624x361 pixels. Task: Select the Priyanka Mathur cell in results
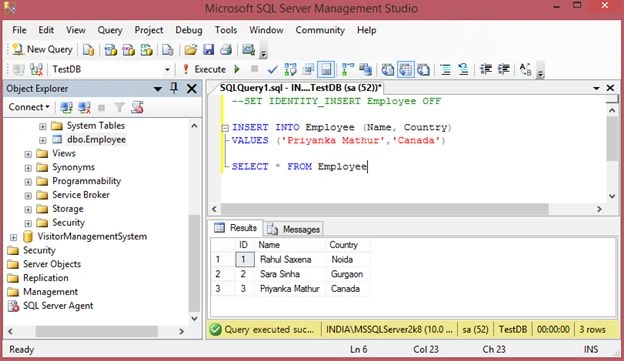point(290,289)
